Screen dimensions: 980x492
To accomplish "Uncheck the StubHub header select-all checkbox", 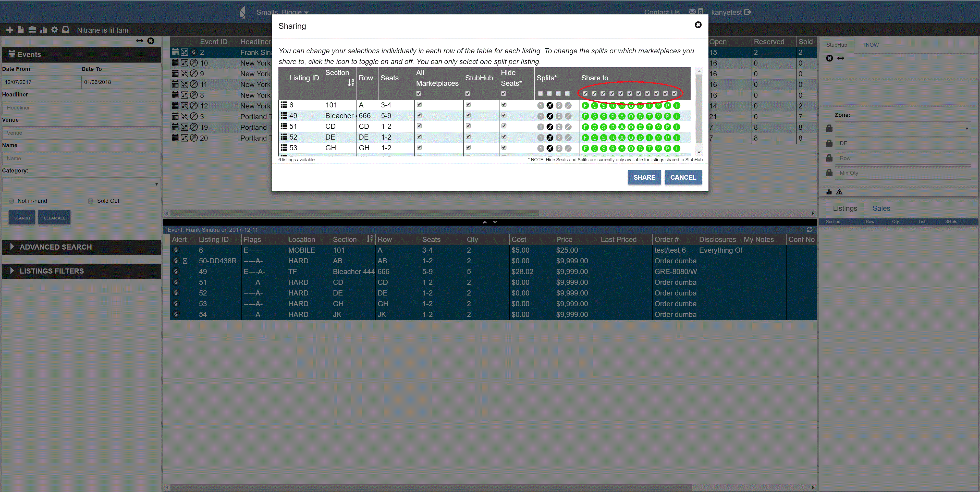I will click(468, 94).
